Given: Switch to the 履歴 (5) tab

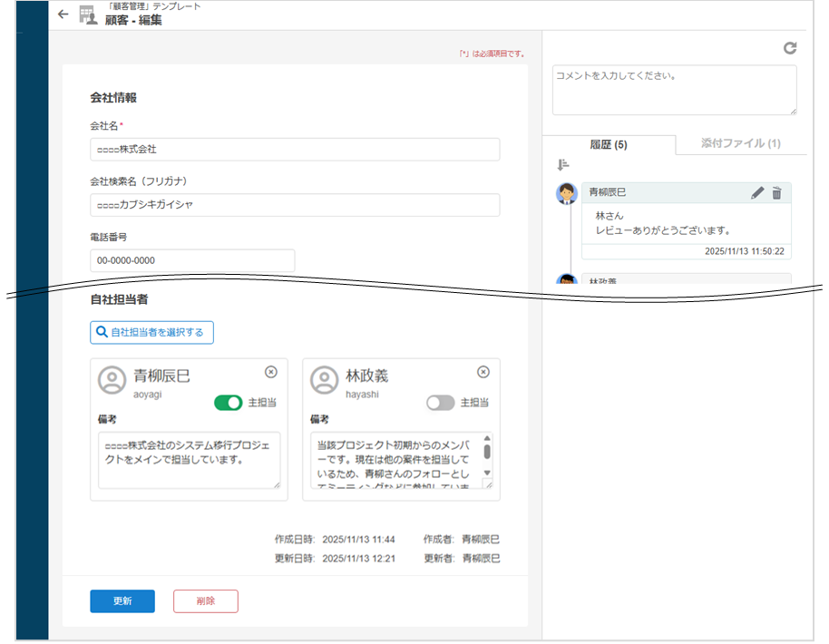Looking at the screenshot, I should coord(609,144).
